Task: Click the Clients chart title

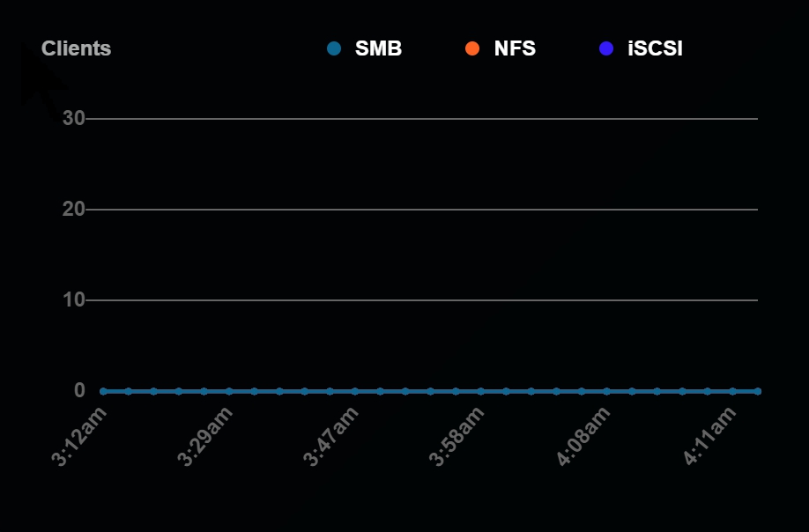Action: pos(77,49)
